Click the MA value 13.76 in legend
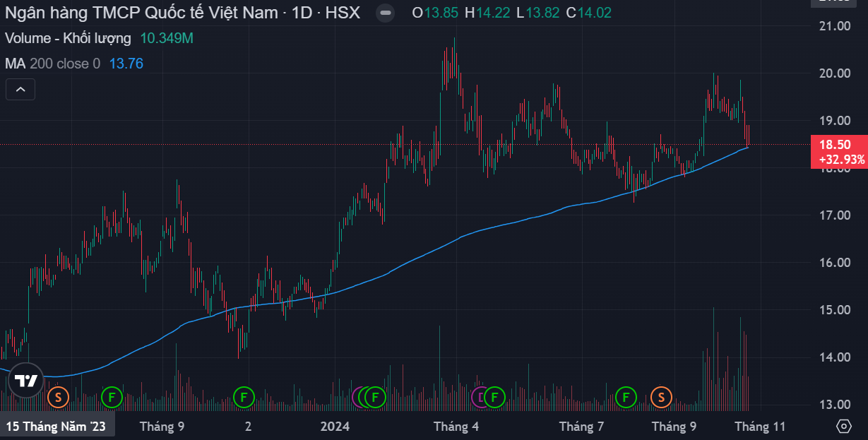Viewport: 868px width, 440px height. [126, 64]
